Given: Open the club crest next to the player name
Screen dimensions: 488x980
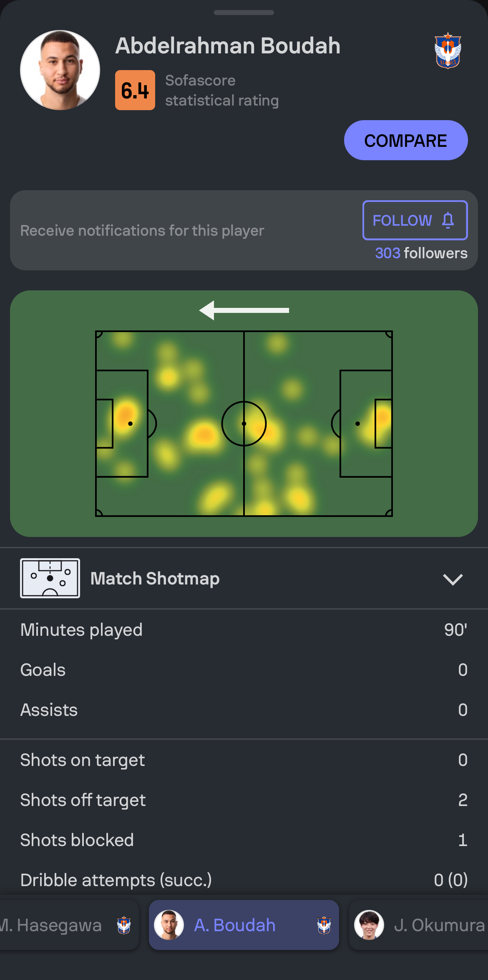Looking at the screenshot, I should (448, 50).
